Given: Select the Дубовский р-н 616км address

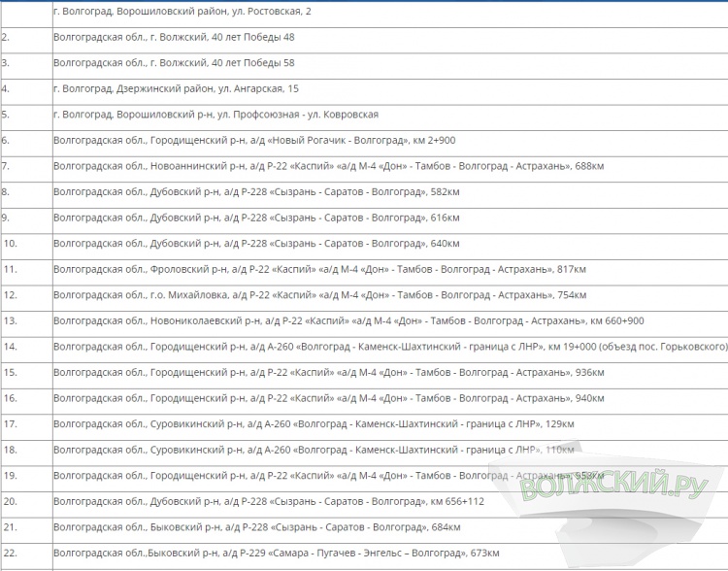Looking at the screenshot, I should (256, 218).
